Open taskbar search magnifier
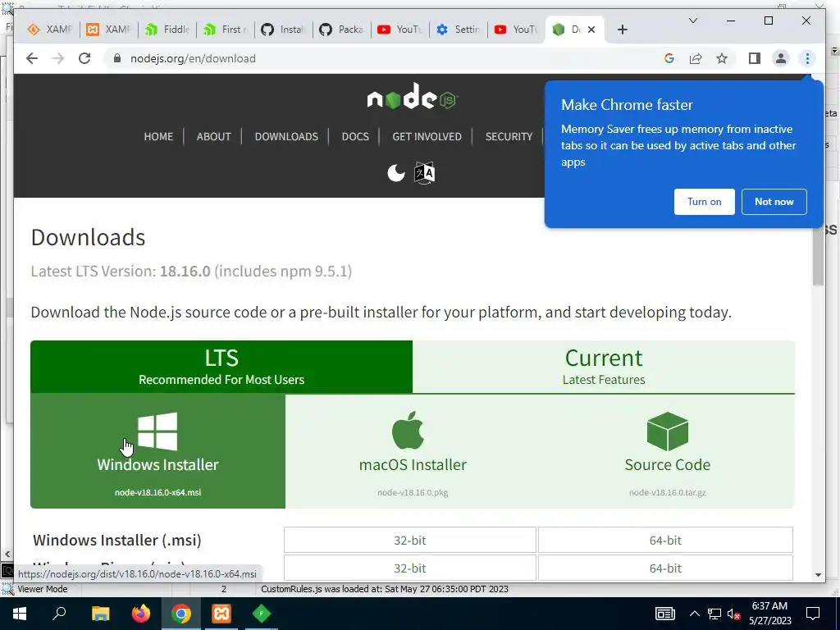The height and width of the screenshot is (630, 840). [59, 614]
